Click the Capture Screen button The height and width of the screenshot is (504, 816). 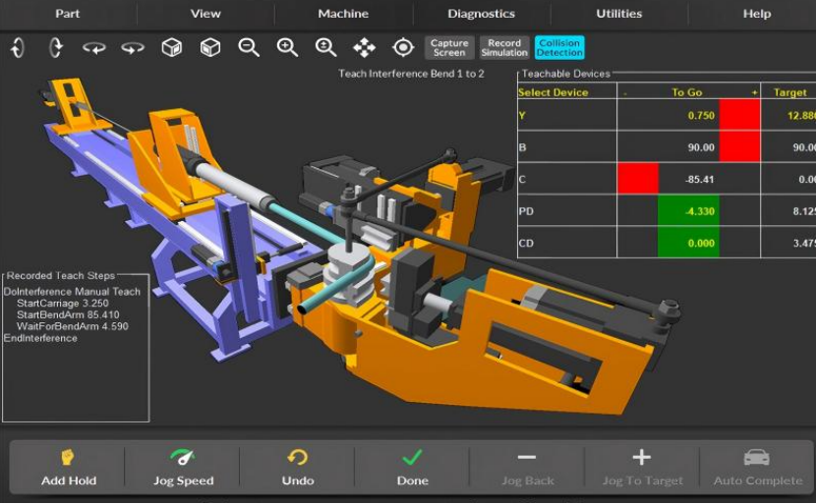click(449, 48)
